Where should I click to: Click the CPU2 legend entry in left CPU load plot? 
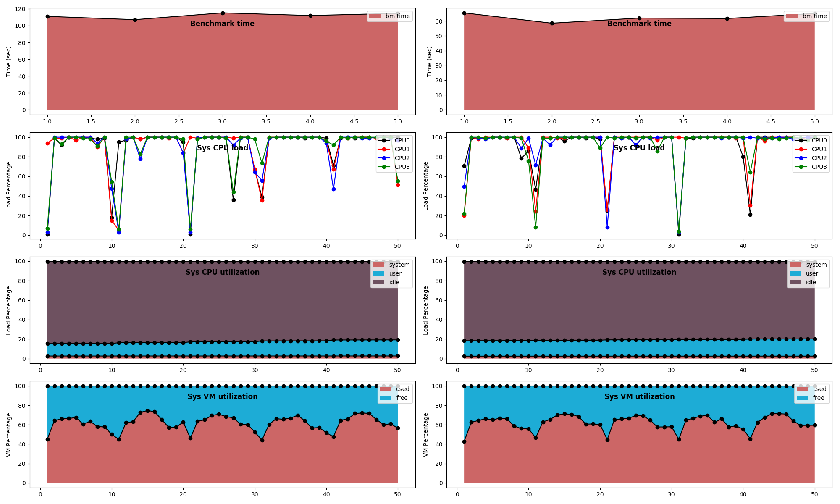click(393, 158)
